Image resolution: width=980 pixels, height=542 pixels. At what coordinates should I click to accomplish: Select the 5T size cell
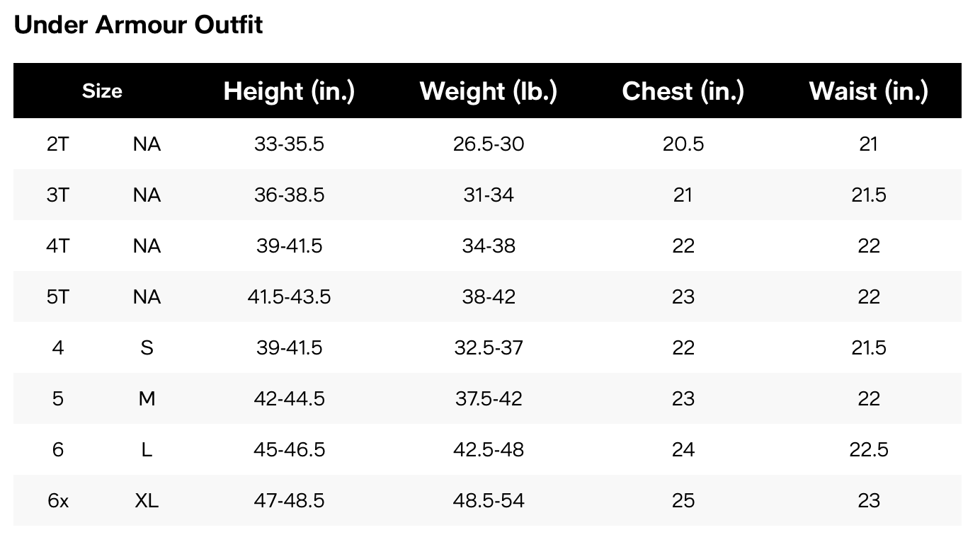(58, 296)
